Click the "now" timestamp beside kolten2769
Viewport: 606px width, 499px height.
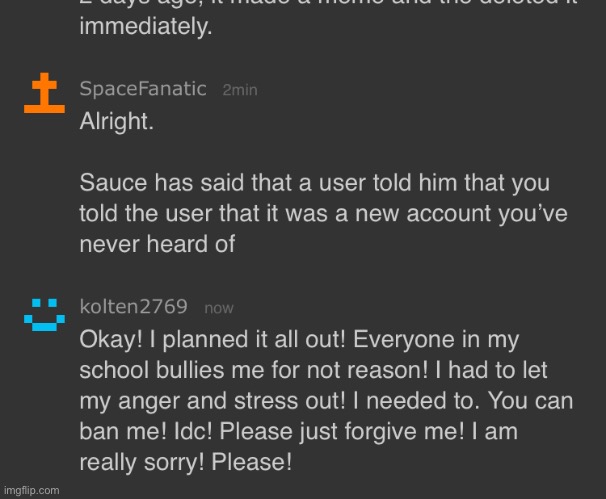pyautogui.click(x=218, y=308)
